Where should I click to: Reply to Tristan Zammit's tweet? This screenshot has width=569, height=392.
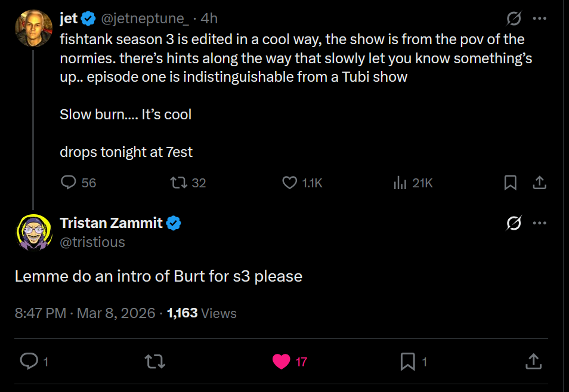(29, 361)
